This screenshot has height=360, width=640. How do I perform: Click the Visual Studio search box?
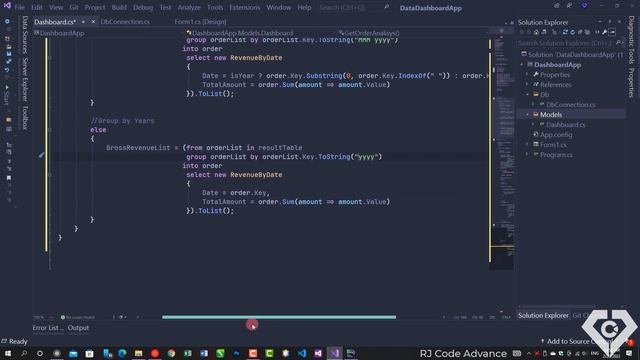pyautogui.click(x=354, y=7)
